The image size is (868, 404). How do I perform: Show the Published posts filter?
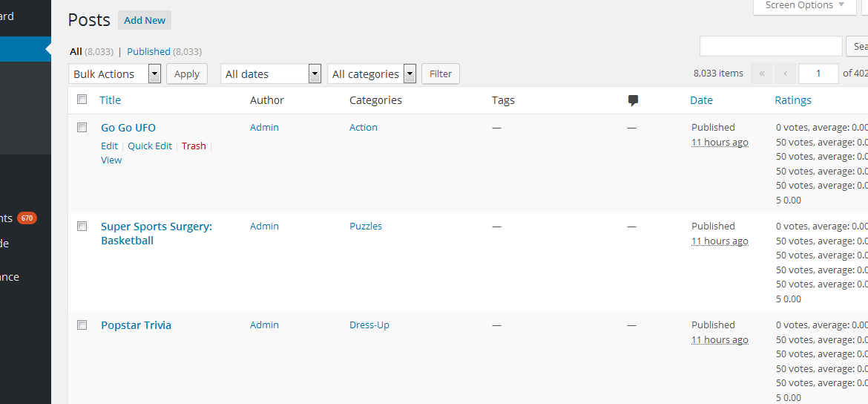tap(148, 51)
